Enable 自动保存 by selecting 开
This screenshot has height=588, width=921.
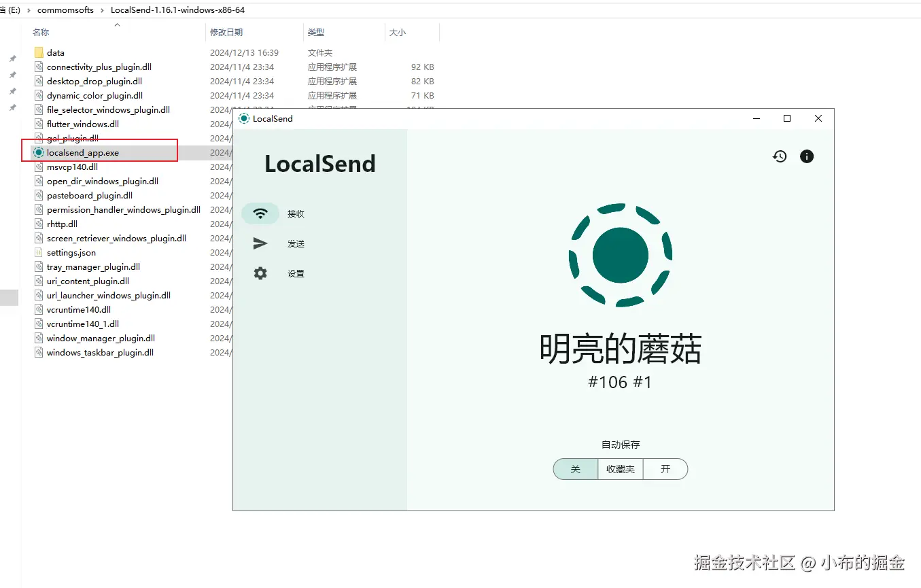(x=665, y=469)
